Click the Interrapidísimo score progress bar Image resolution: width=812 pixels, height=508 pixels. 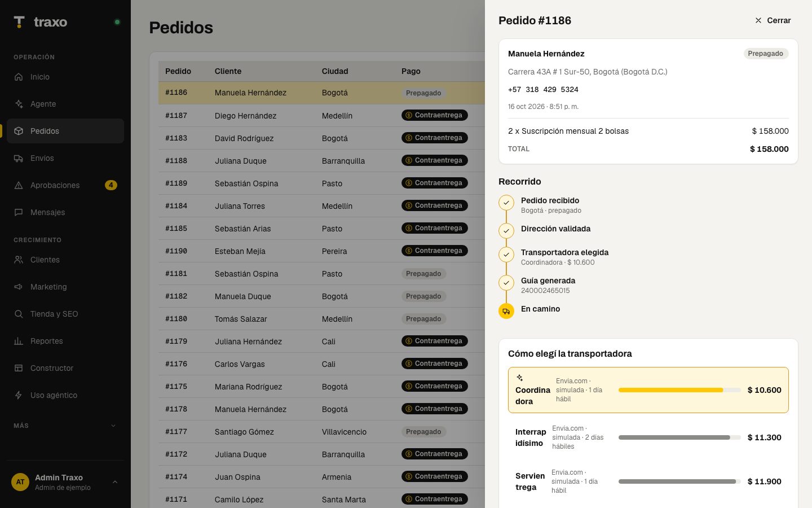[679, 437]
